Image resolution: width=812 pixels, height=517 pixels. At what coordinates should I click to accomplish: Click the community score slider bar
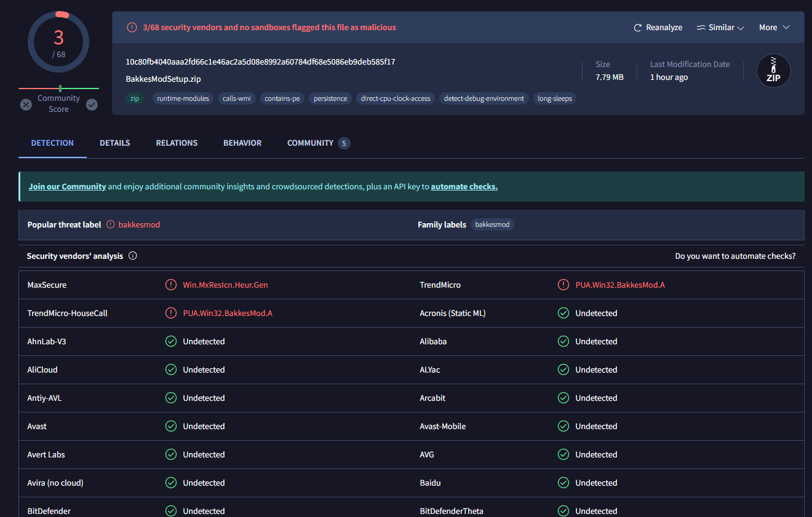click(x=58, y=89)
